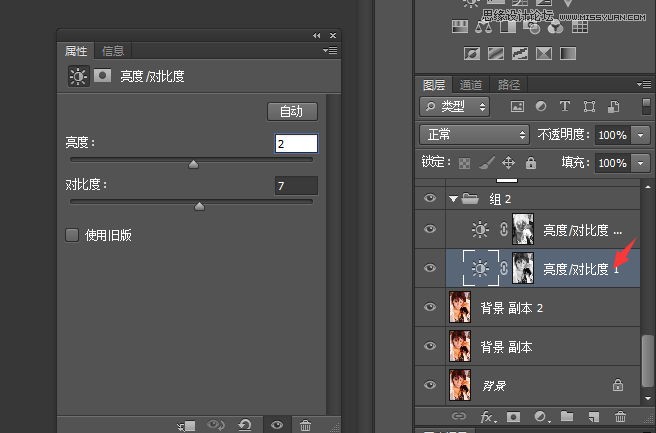Open new fill or adjustment layer menu

click(542, 416)
